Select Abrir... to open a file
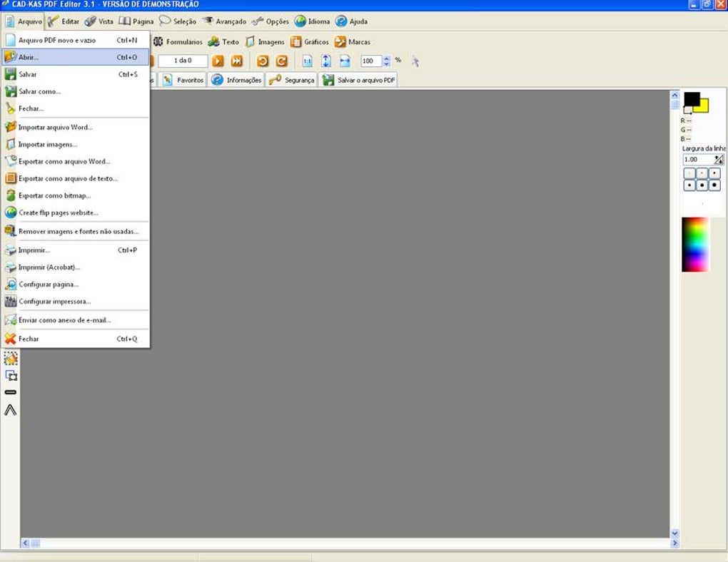 76,57
